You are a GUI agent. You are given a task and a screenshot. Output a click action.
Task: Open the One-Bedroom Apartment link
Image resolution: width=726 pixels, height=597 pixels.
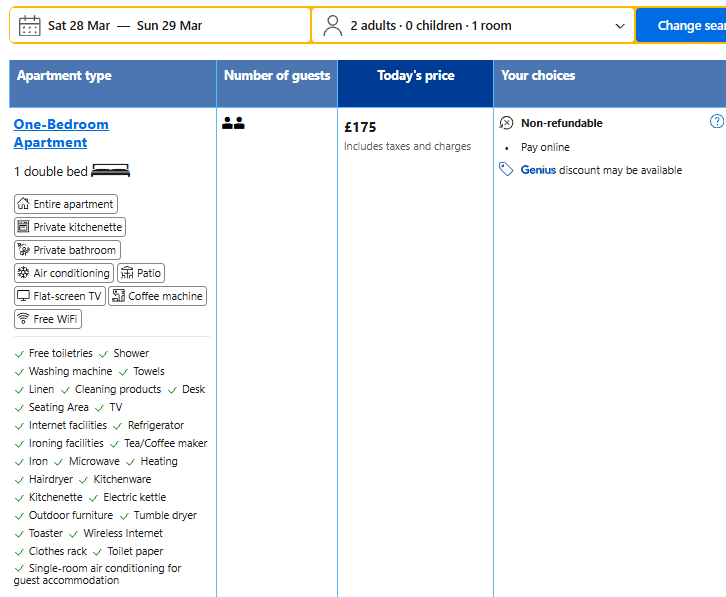(61, 133)
